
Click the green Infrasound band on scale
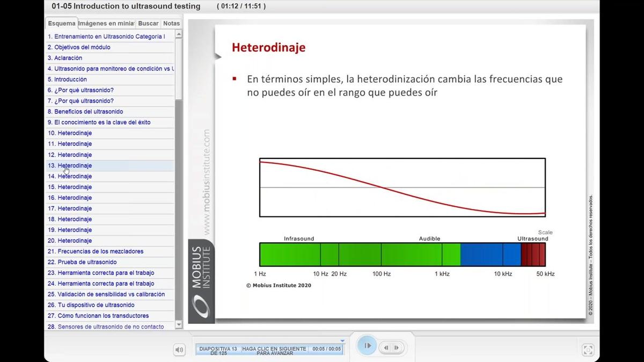pyautogui.click(x=299, y=255)
